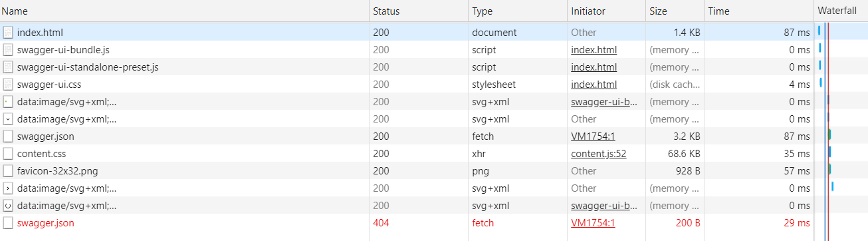The image size is (868, 241).
Task: Open the VM1754:1 initiator for the 3.2 KB swagger.json
Action: pyautogui.click(x=593, y=136)
